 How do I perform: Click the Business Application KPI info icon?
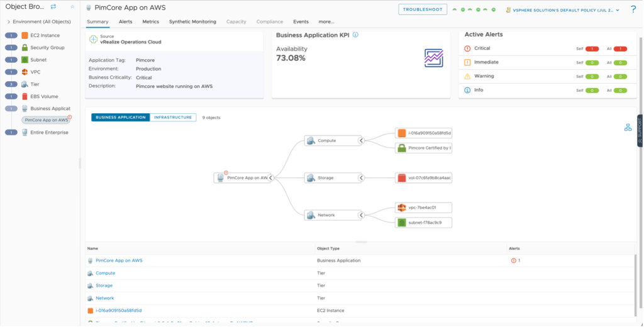coord(355,35)
